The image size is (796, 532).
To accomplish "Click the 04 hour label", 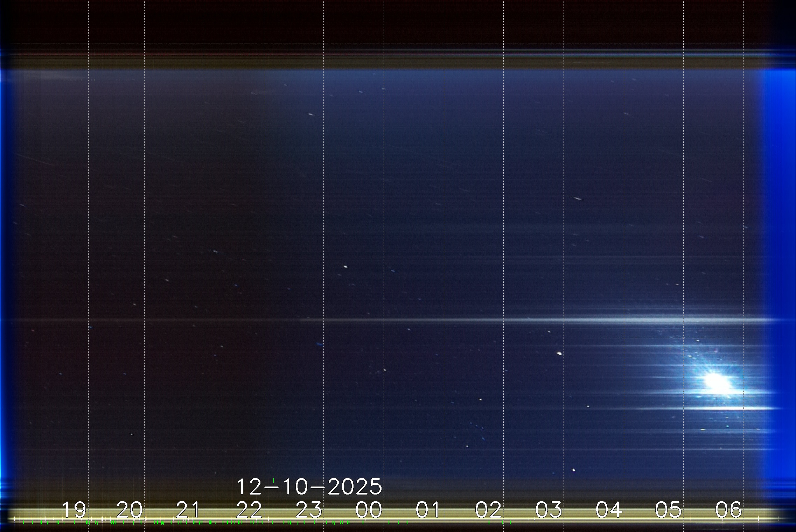I will (609, 510).
